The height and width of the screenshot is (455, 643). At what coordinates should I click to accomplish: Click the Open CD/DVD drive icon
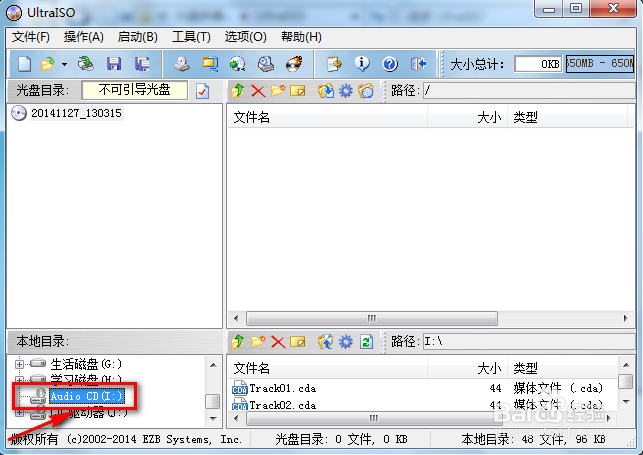(x=86, y=64)
